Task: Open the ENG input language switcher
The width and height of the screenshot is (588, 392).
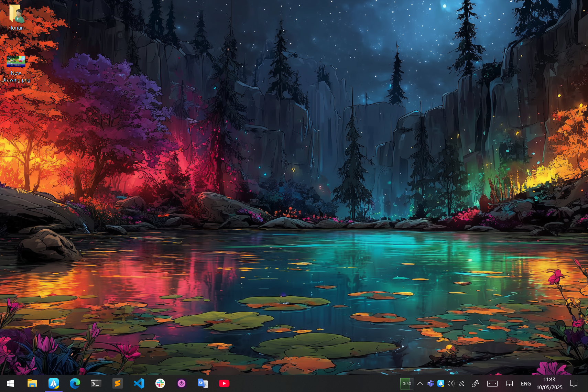Action: [526, 383]
